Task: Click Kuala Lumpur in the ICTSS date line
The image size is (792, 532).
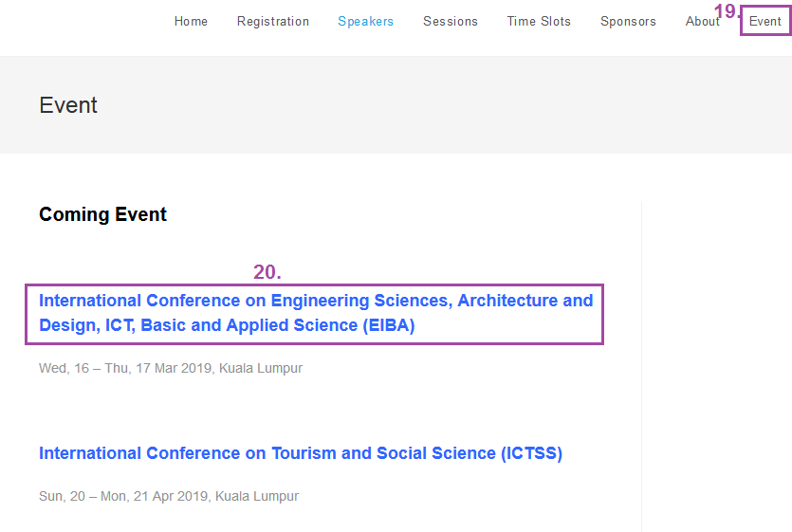Action: point(257,496)
